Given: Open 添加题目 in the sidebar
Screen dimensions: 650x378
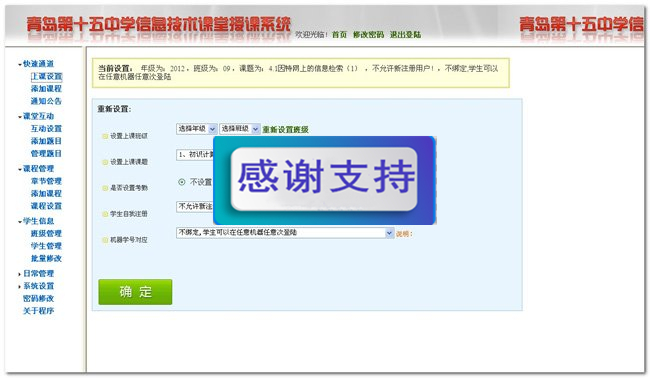Looking at the screenshot, I should 46,141.
